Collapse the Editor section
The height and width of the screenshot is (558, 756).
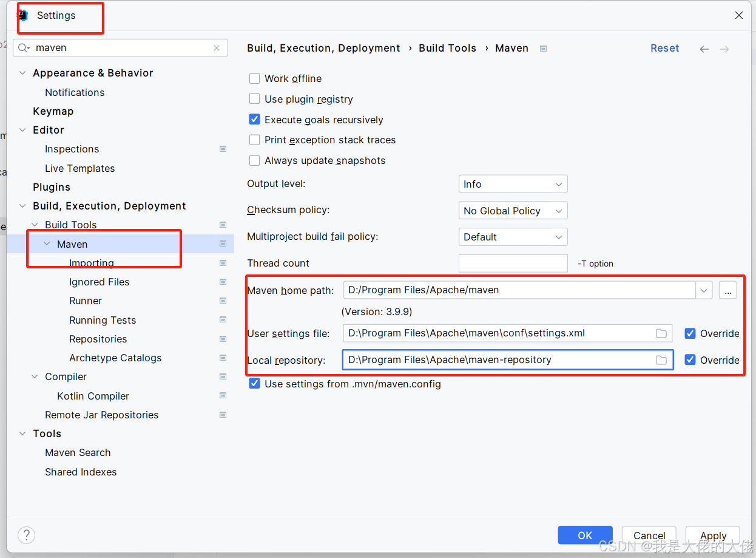(22, 130)
